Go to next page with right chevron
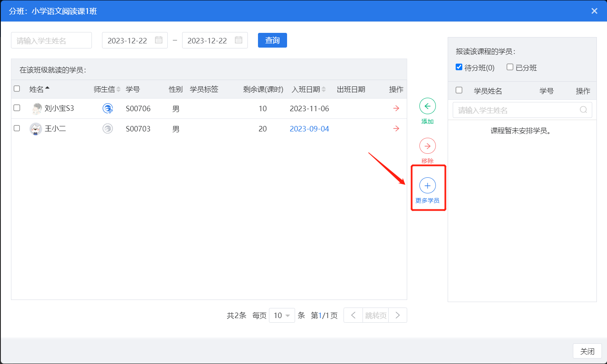The width and height of the screenshot is (607, 364). click(x=397, y=315)
